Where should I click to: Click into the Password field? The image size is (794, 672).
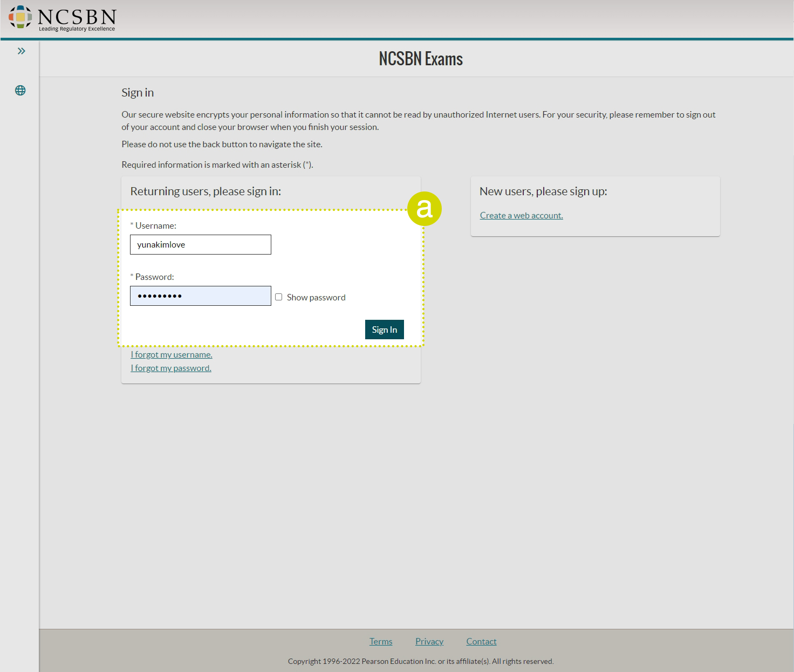point(201,296)
